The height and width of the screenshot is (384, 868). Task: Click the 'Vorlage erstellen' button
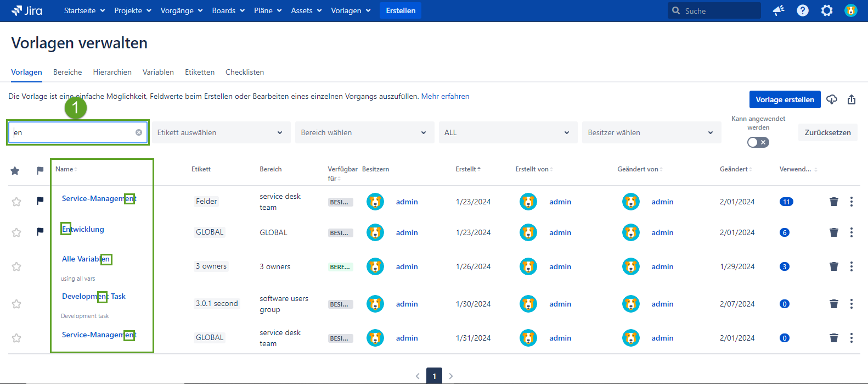(785, 99)
